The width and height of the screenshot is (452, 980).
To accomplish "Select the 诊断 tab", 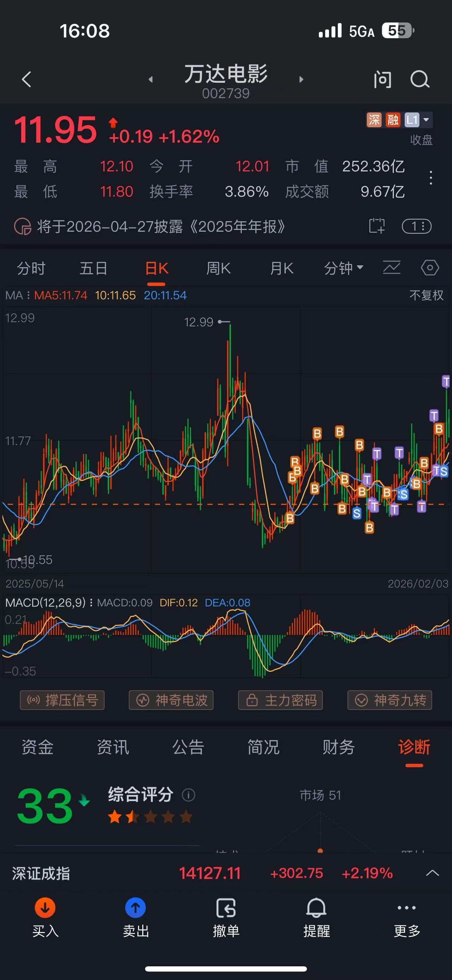I will tap(414, 747).
